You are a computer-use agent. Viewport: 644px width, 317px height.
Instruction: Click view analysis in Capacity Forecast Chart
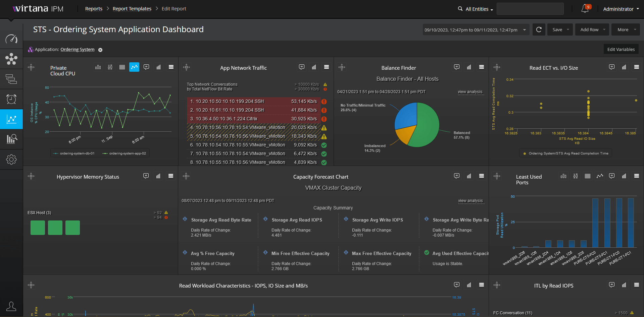pyautogui.click(x=470, y=201)
